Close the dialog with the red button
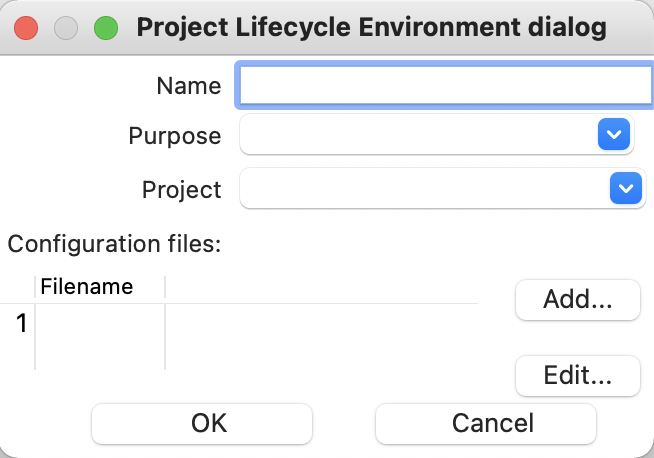The height and width of the screenshot is (458, 654). click(27, 28)
